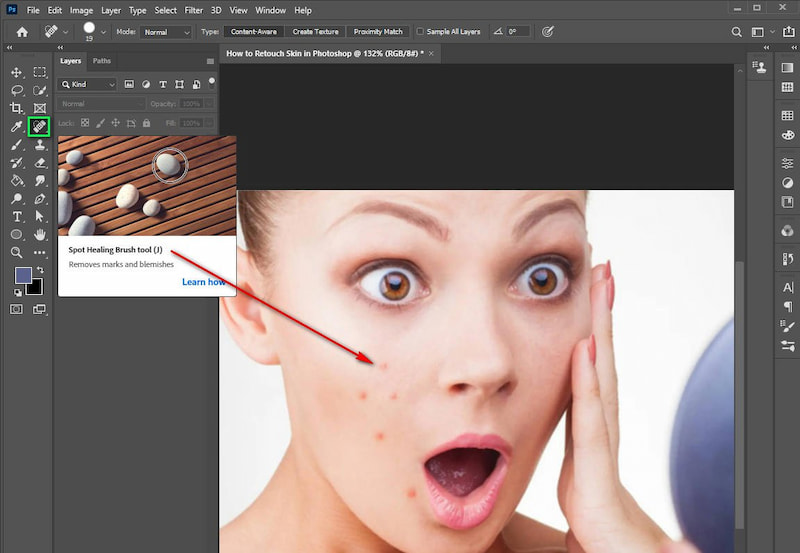The height and width of the screenshot is (553, 800).
Task: Select the Zoom magnifier tool
Action: 16,252
